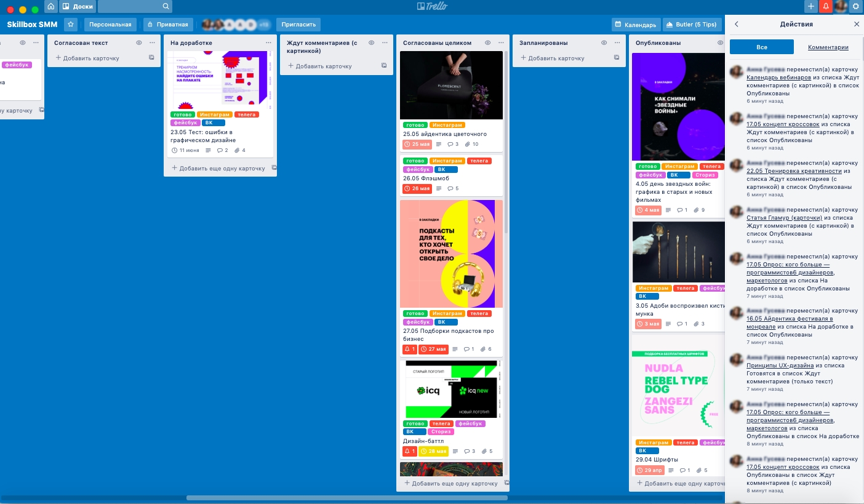Image resolution: width=864 pixels, height=504 pixels.
Task: Click the готово label on 26.05 Флэшмоб card
Action: click(415, 161)
